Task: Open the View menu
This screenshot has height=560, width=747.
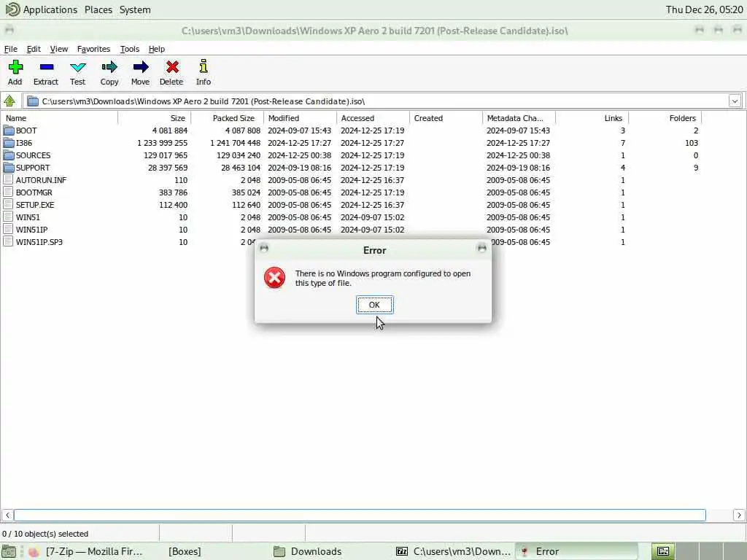Action: coord(59,49)
